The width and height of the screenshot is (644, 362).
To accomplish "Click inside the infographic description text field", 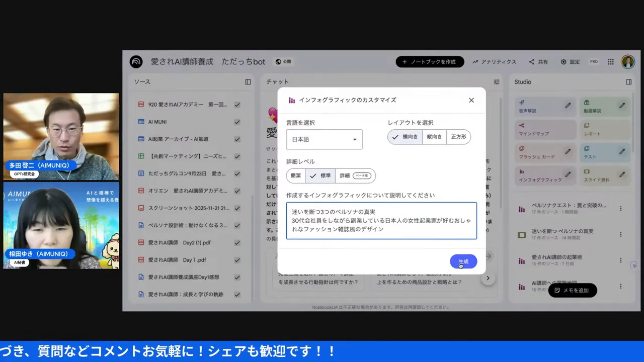I will click(381, 221).
